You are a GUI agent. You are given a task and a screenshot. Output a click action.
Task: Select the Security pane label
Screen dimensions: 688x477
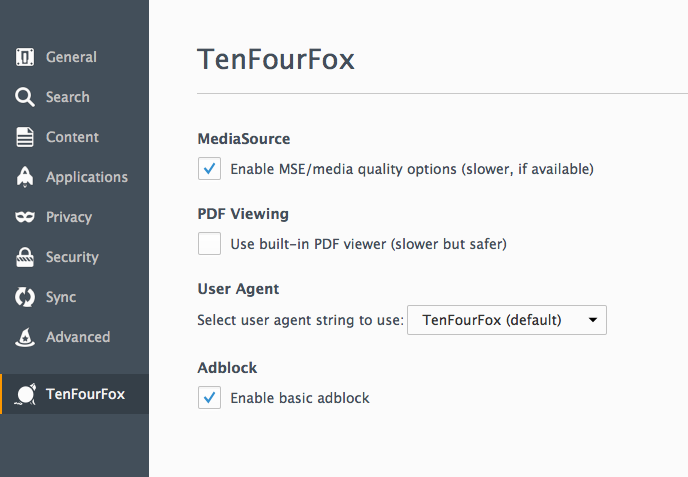[x=72, y=257]
